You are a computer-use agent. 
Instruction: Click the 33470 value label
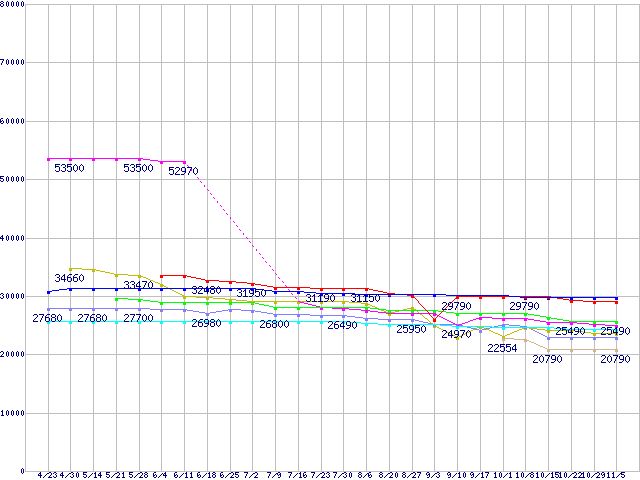click(138, 286)
